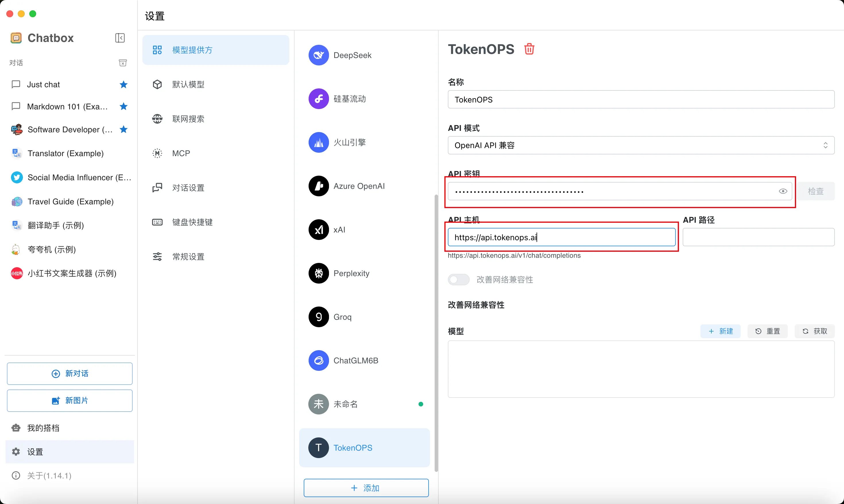Switch to 键盘快捷键 settings tab
844x504 pixels.
click(x=216, y=222)
